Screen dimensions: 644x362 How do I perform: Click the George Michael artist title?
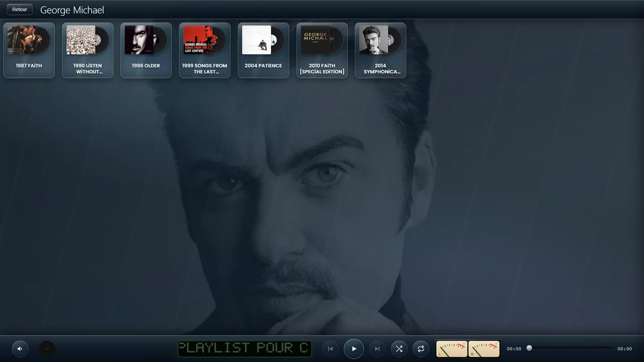(x=72, y=10)
